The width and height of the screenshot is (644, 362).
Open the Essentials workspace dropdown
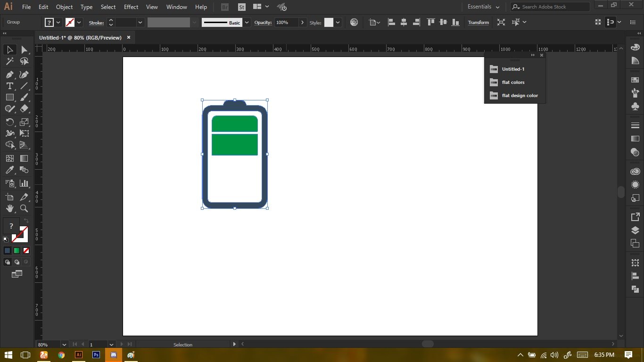click(x=483, y=7)
